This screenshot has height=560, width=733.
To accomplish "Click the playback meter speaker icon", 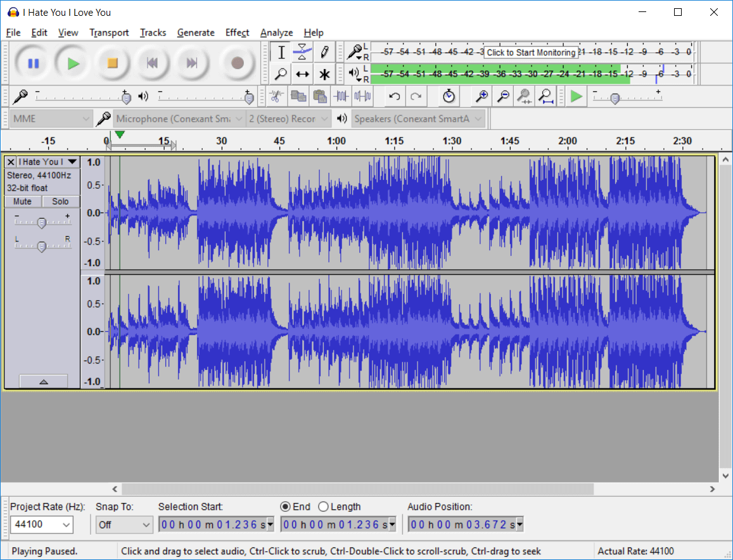I will click(x=354, y=73).
